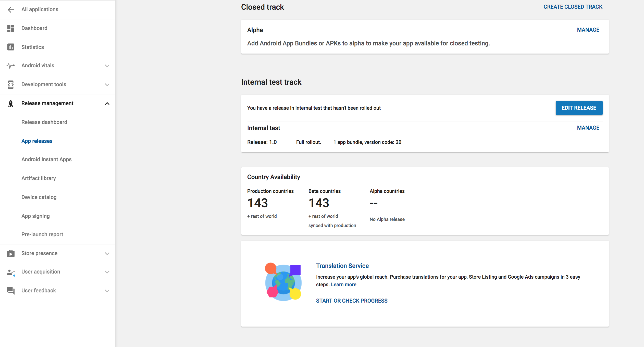
Task: Click the Alpha track title
Action: [x=255, y=30]
